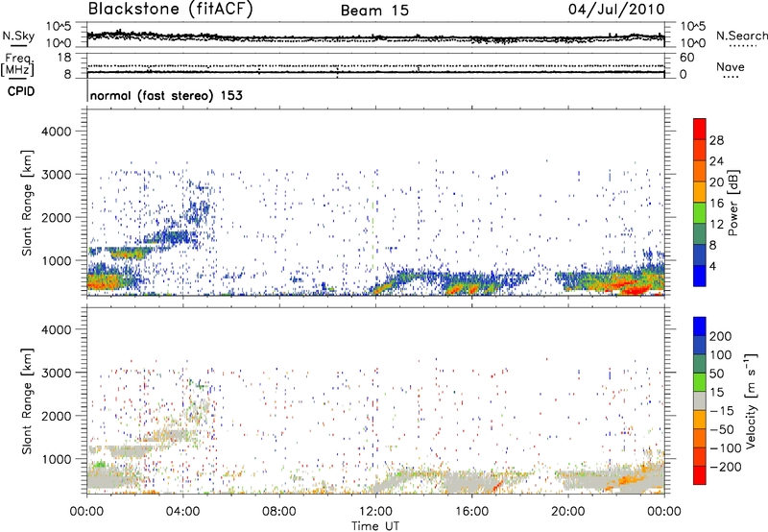Click the bottom red velocity colorbar swatch
The height and width of the screenshot is (532, 768).
pyautogui.click(x=700, y=475)
